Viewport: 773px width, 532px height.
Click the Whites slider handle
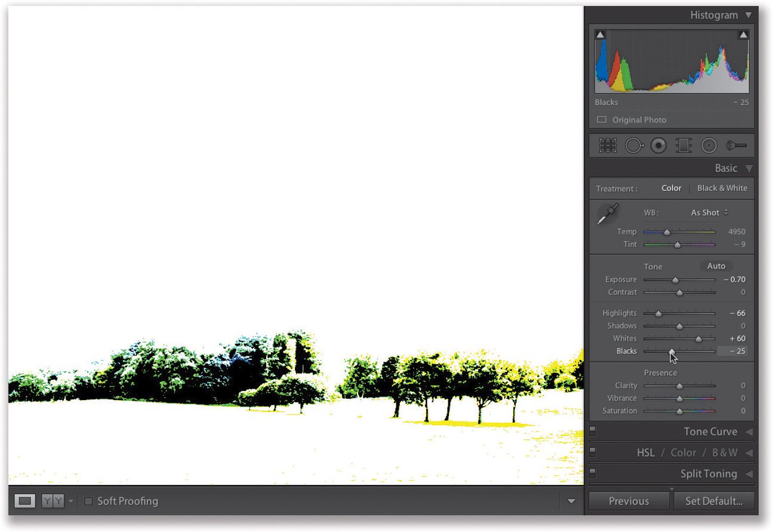point(698,339)
